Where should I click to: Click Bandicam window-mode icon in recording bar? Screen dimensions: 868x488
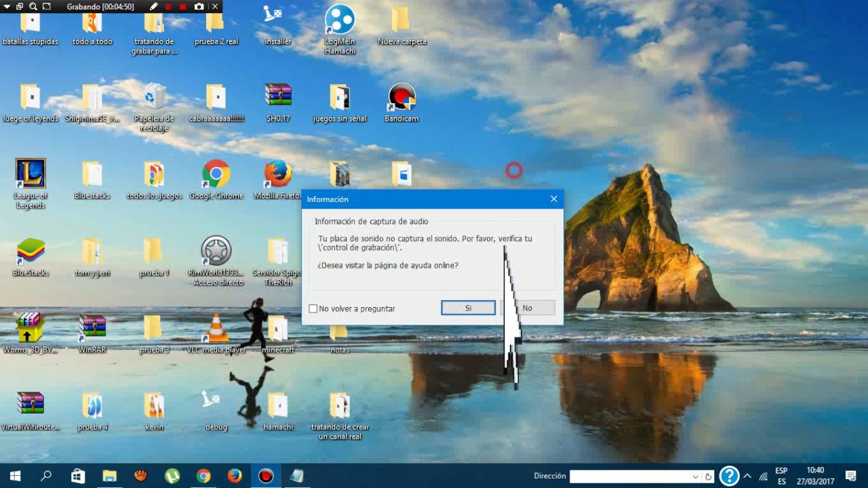click(19, 7)
